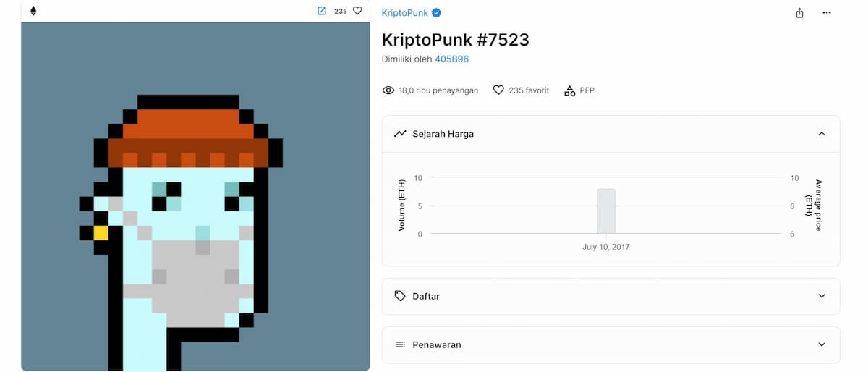Image resolution: width=868 pixels, height=372 pixels.
Task: Click the Penawaran header title
Action: pyautogui.click(x=437, y=344)
